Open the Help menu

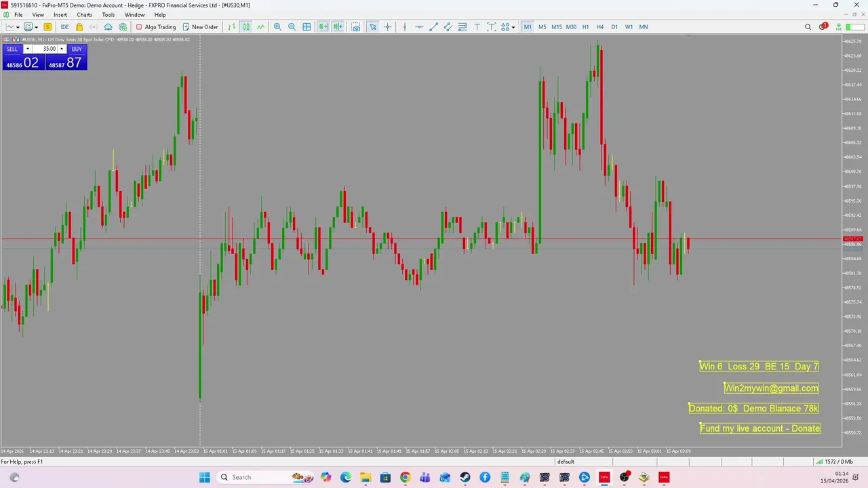(160, 15)
